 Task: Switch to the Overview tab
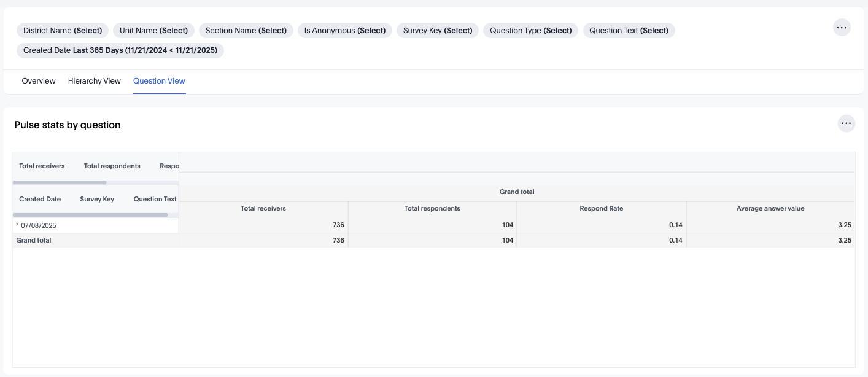39,81
